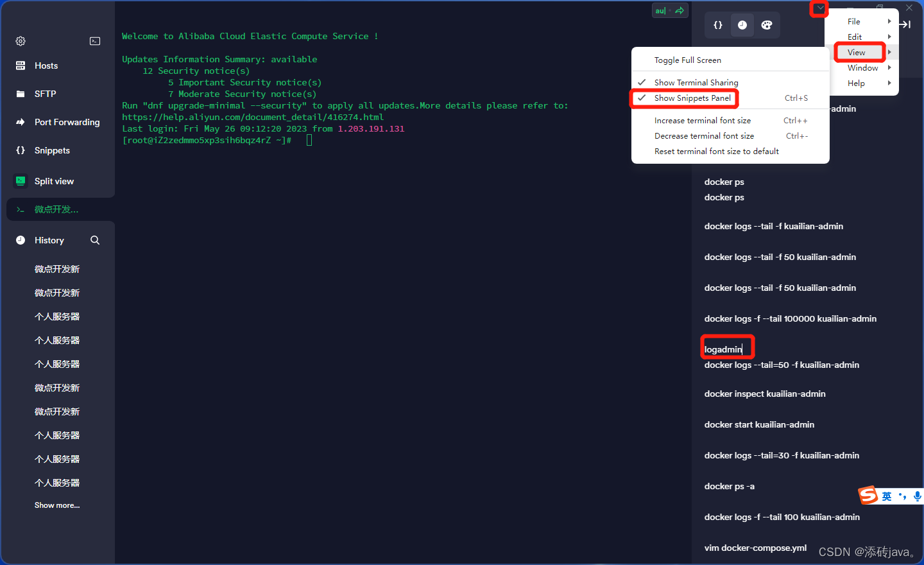Screen dimensions: 924x565
Task: Open the Hosts panel from sidebar
Action: click(x=46, y=65)
